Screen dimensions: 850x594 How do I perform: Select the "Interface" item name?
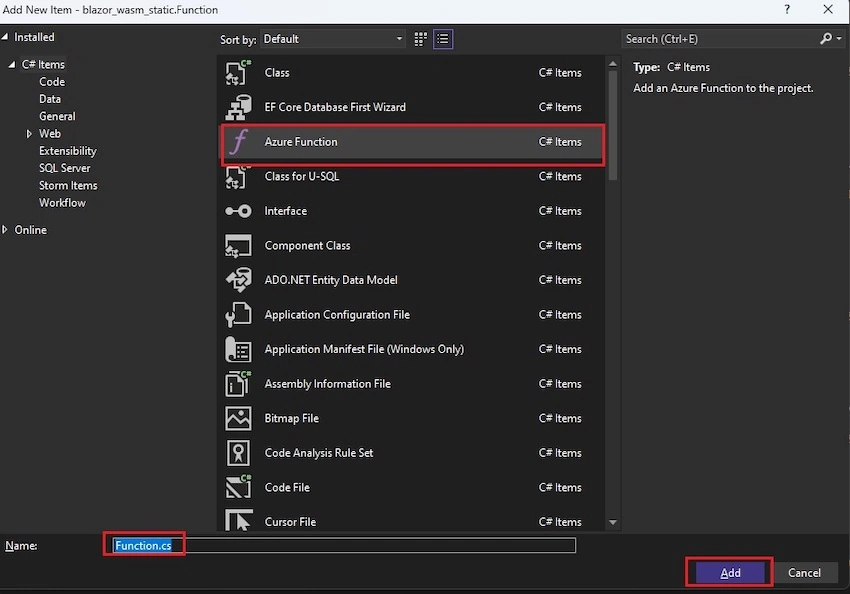click(286, 211)
